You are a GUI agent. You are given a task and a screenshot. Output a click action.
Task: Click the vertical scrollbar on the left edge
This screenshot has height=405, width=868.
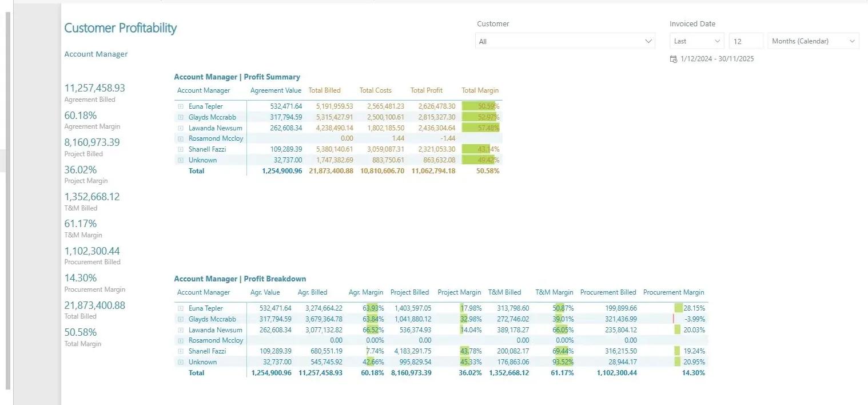[8, 200]
